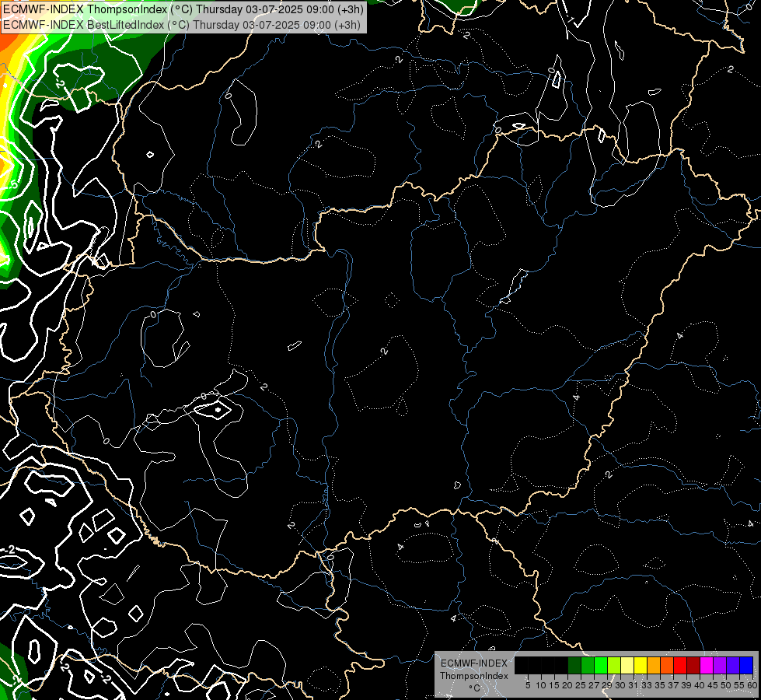Click the legend tick value '15'
This screenshot has width=761, height=700.
pos(554,685)
